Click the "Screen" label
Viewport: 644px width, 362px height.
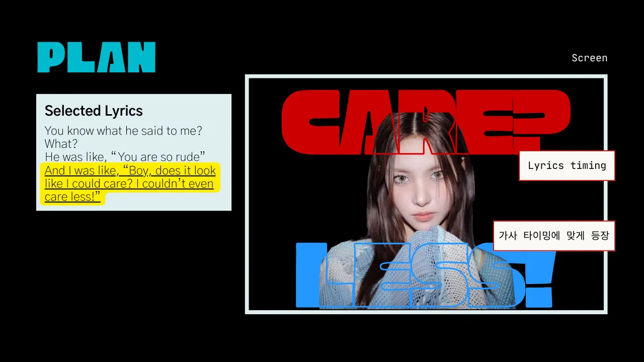(x=589, y=58)
